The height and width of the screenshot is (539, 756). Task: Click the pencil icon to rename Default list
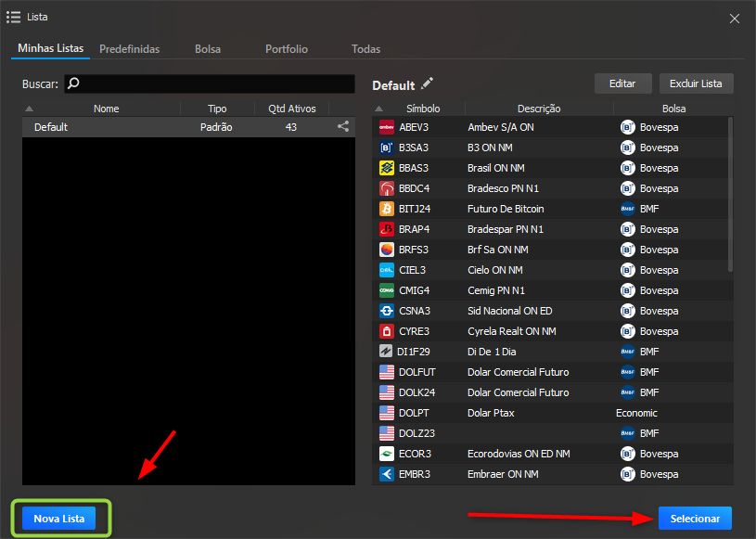[428, 83]
